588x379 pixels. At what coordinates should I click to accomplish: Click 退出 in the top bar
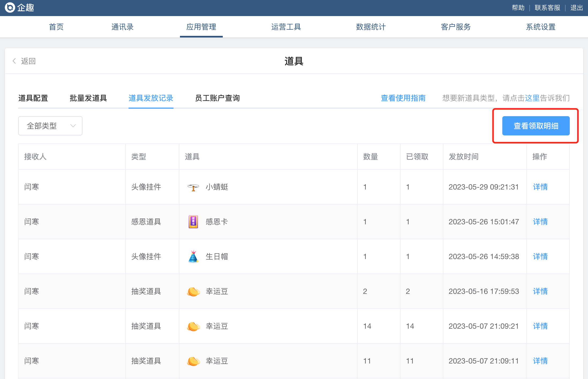tap(576, 8)
